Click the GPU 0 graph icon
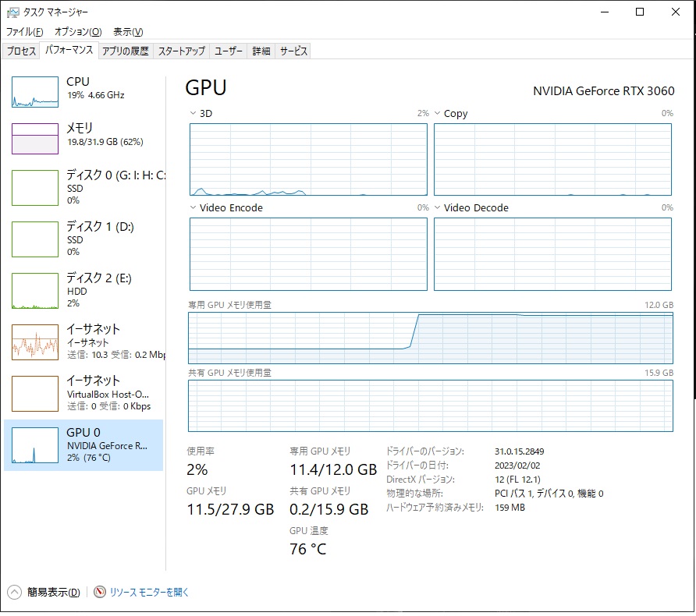 pyautogui.click(x=35, y=445)
